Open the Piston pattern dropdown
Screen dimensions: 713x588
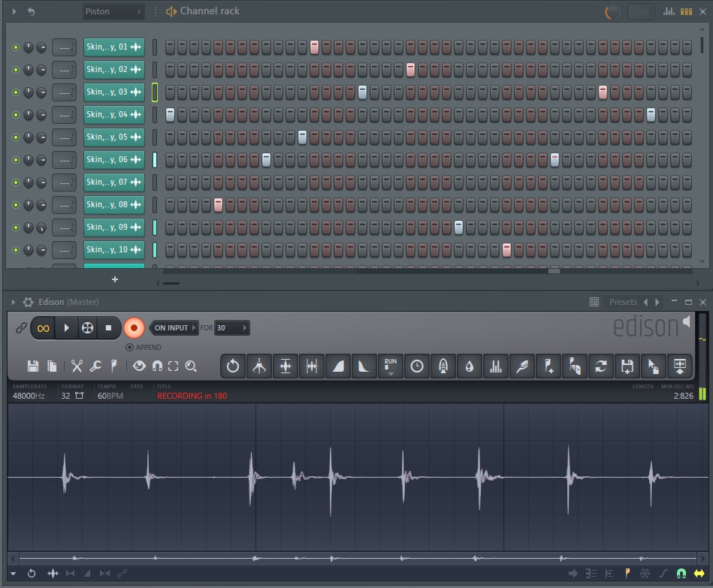(113, 11)
